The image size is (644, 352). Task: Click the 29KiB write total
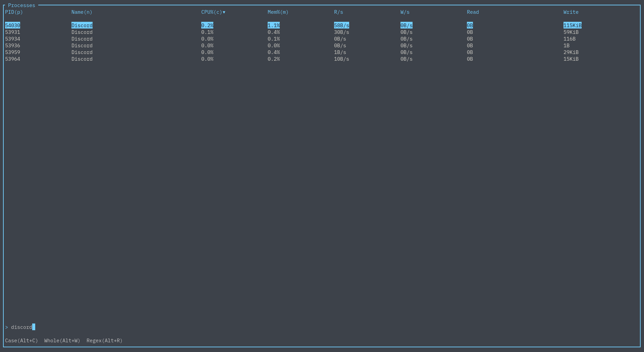[x=571, y=52]
